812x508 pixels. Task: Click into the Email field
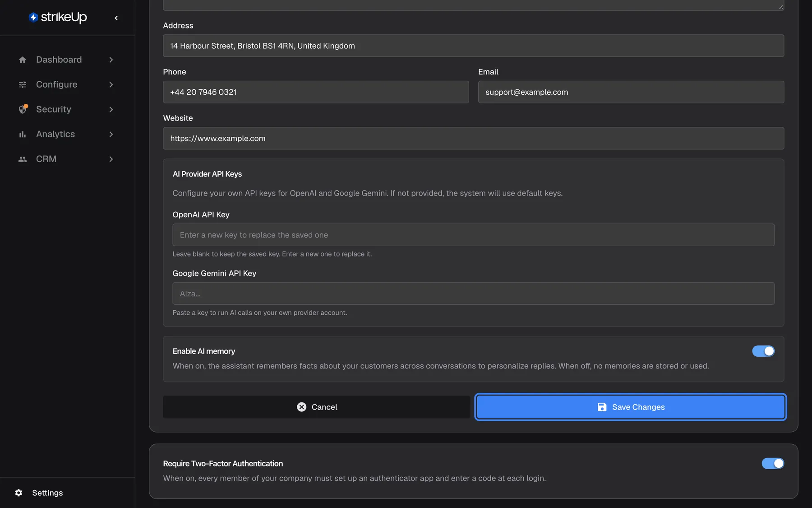click(631, 92)
